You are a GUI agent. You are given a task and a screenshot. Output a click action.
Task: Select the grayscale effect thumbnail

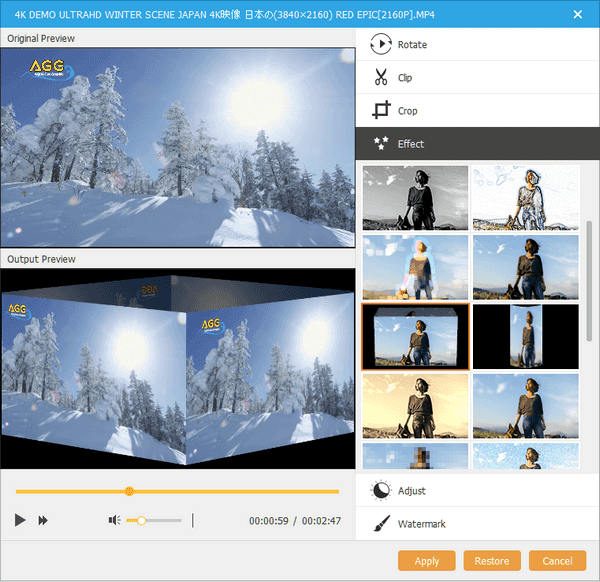click(415, 198)
